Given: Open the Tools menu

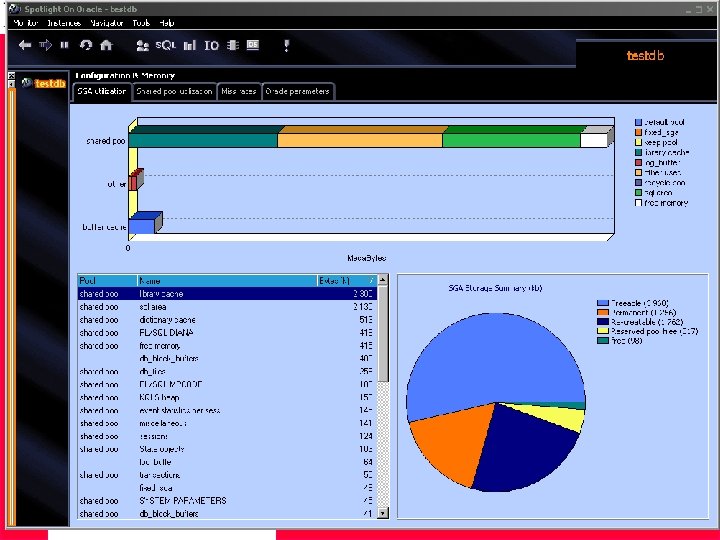Looking at the screenshot, I should (x=141, y=23).
